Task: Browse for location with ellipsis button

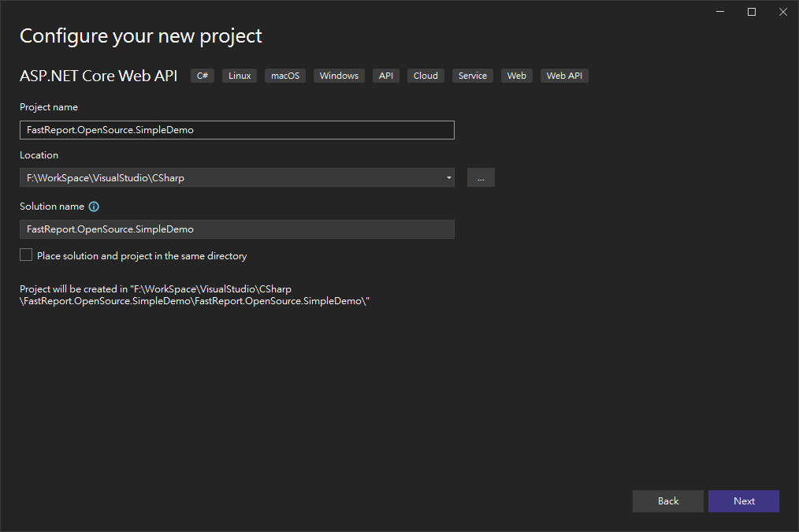Action: 481,177
